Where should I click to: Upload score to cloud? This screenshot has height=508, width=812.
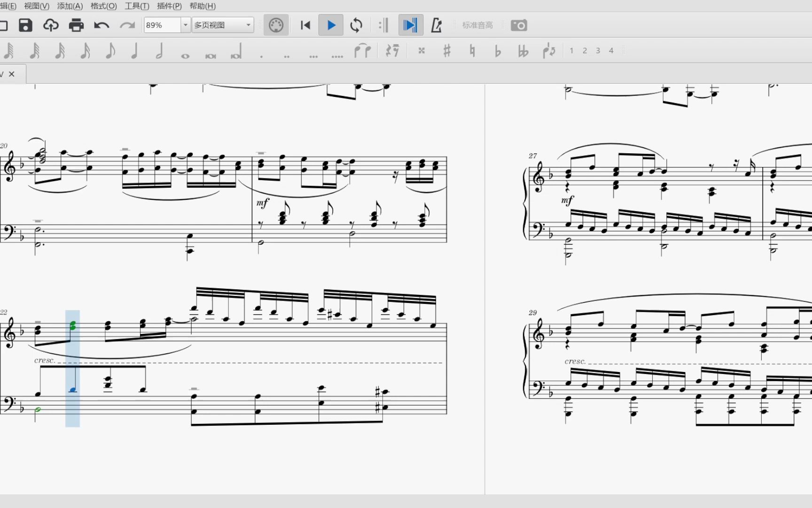[51, 25]
